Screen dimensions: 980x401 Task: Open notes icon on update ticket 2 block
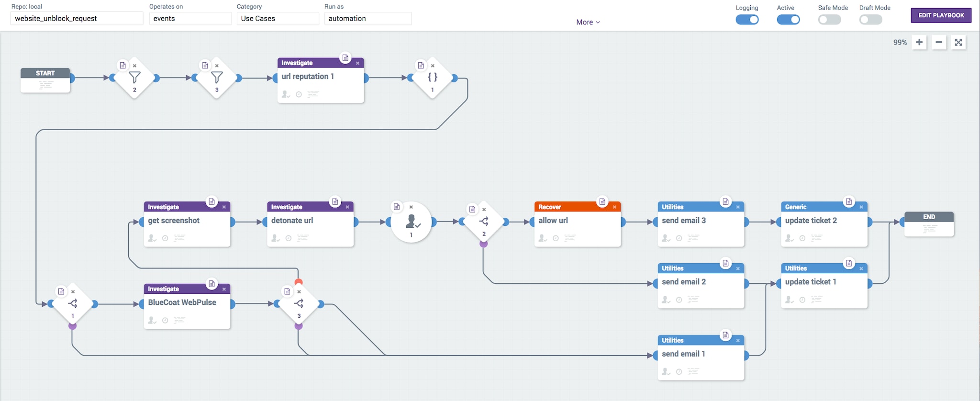(849, 202)
